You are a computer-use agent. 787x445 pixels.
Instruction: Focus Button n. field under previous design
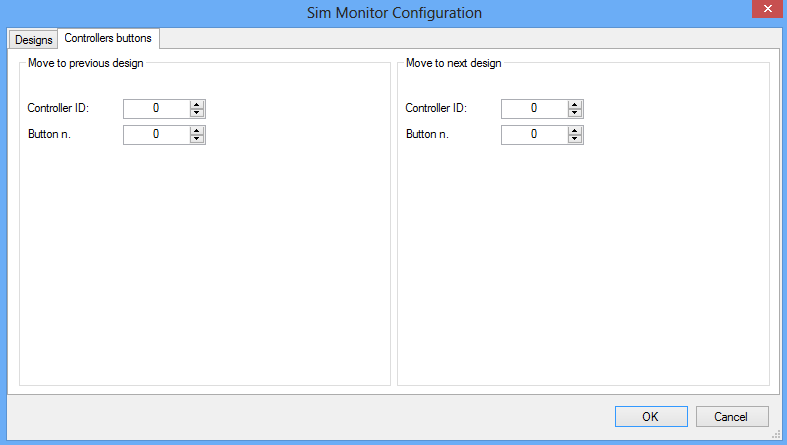point(156,134)
